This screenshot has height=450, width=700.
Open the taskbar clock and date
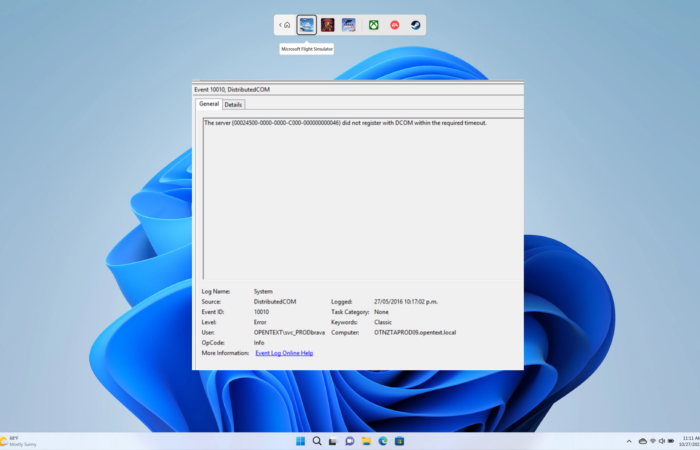click(x=690, y=441)
